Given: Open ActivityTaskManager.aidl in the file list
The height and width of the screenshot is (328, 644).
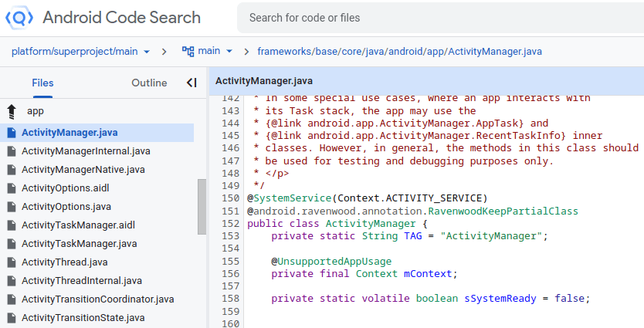Looking at the screenshot, I should [x=78, y=225].
